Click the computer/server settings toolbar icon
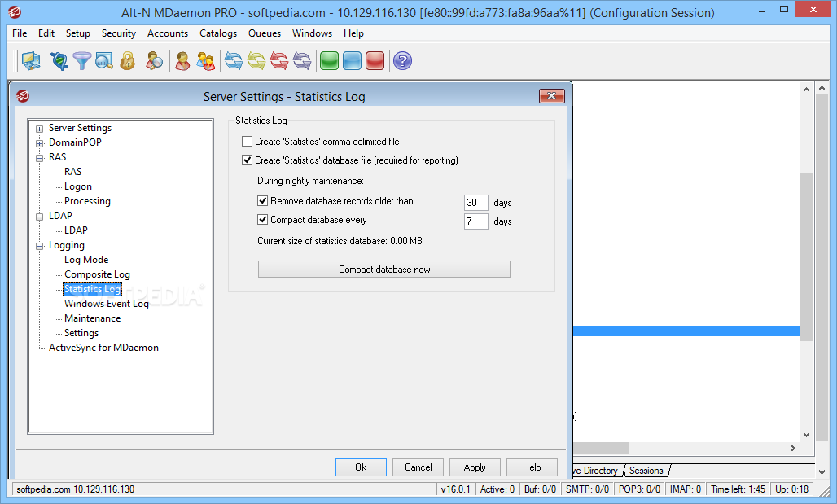Viewport: 837px width, 504px height. click(31, 61)
